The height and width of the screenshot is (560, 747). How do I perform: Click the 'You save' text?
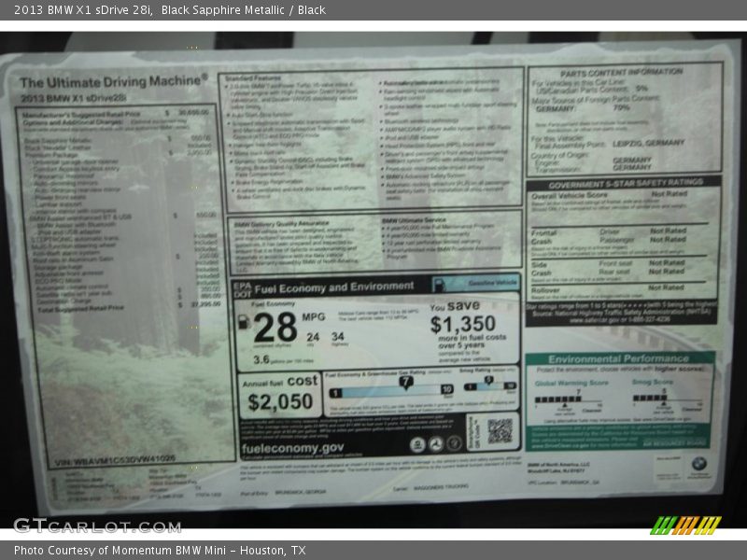click(455, 306)
